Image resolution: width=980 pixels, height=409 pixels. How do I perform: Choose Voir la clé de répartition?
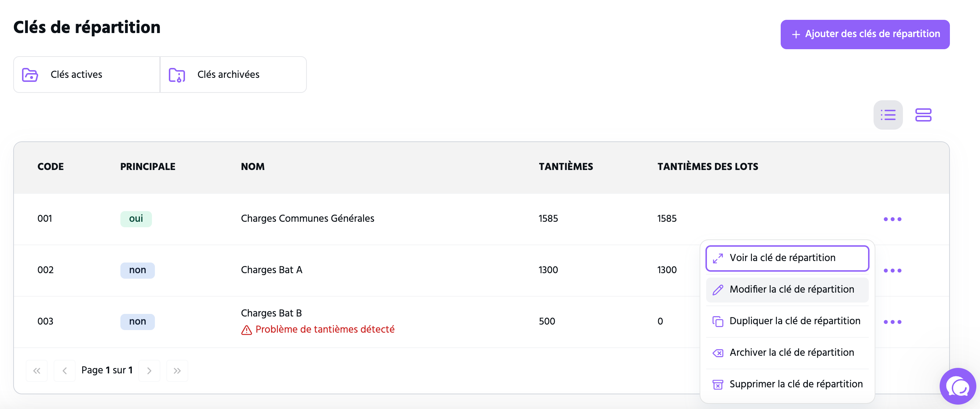(787, 258)
